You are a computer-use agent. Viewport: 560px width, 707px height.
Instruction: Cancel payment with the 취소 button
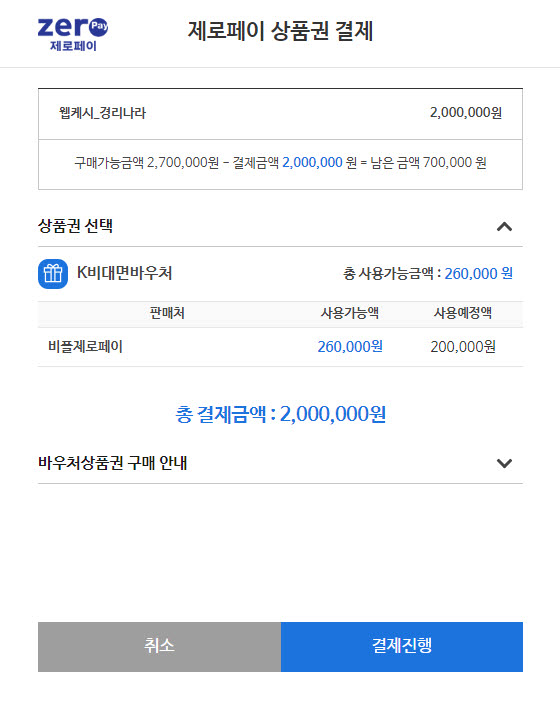[159, 647]
